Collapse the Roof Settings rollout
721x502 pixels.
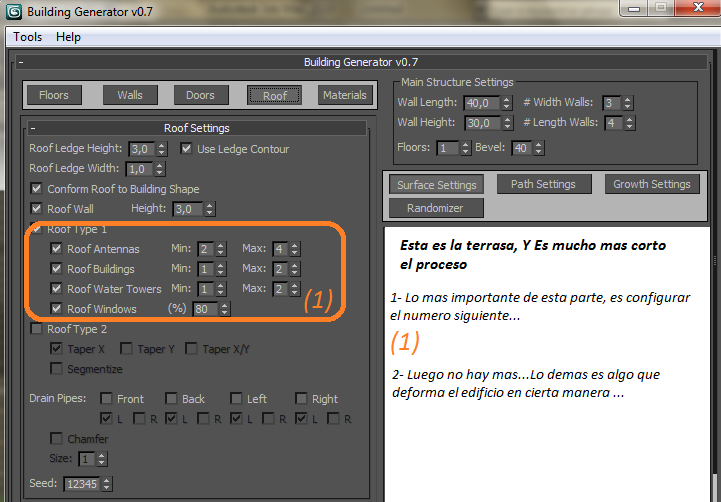point(33,128)
